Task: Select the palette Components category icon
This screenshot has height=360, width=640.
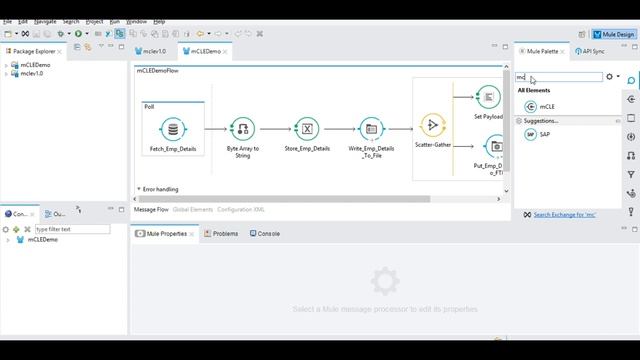Action: point(631,137)
